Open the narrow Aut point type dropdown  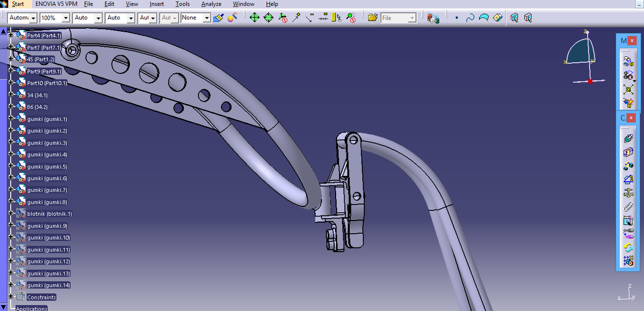pyautogui.click(x=152, y=18)
